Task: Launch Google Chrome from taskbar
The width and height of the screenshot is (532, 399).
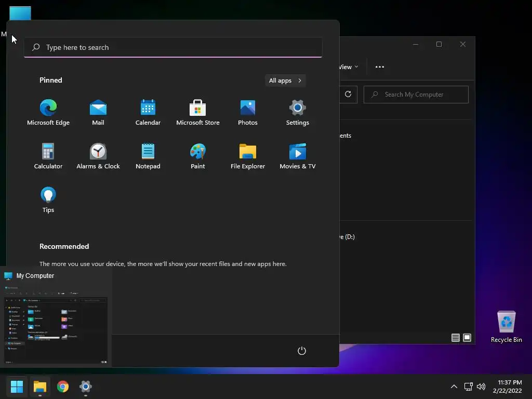Action: point(62,387)
